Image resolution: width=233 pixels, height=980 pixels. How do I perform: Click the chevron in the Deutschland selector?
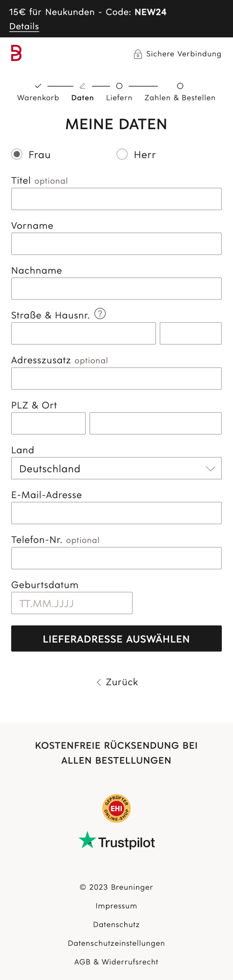tap(211, 469)
